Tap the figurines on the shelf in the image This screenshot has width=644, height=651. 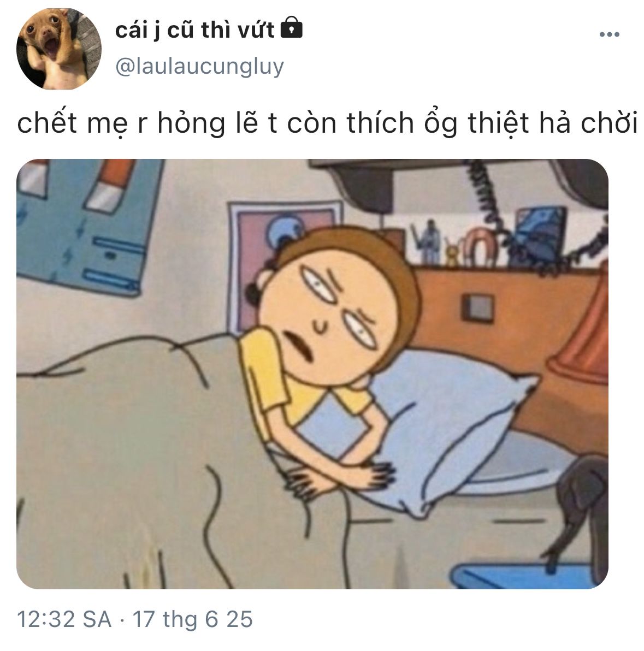tap(457, 245)
